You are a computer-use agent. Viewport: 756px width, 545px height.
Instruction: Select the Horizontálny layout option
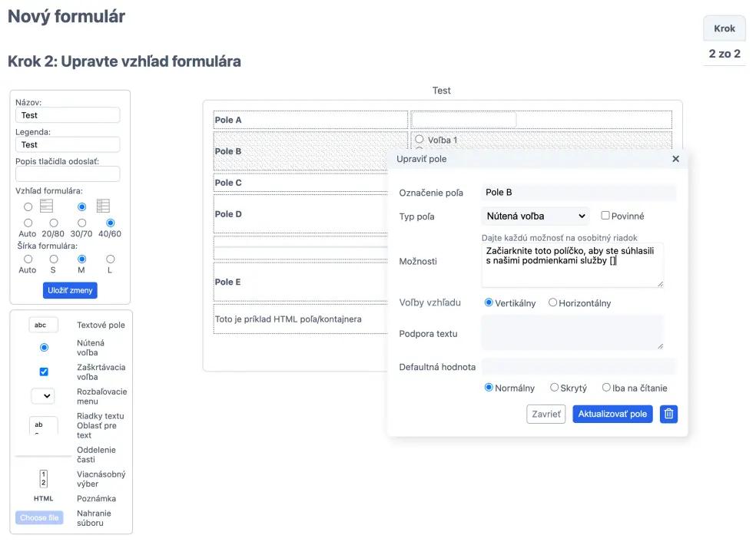click(552, 303)
